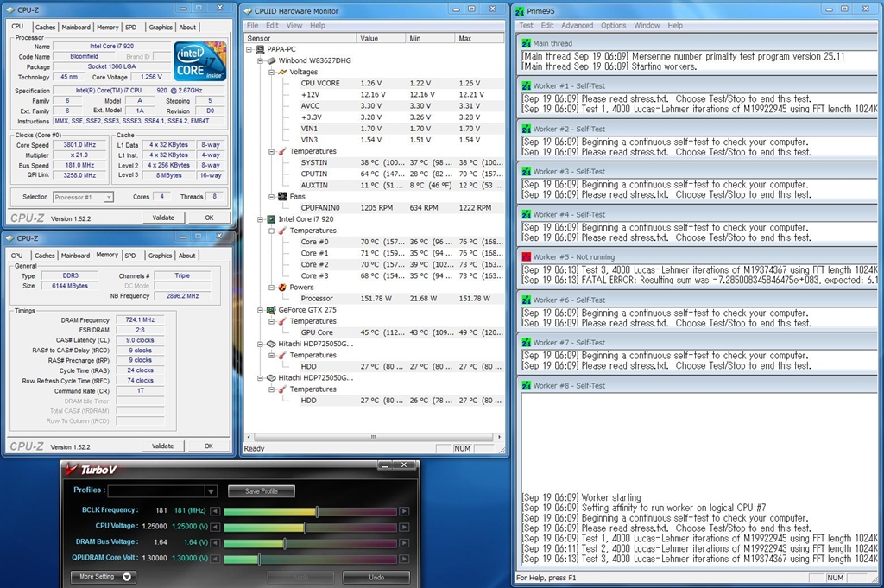The image size is (884, 588).
Task: Click the Undo button in TurboV
Action: click(x=376, y=577)
